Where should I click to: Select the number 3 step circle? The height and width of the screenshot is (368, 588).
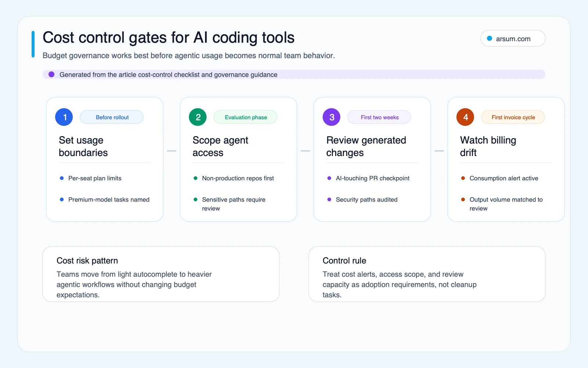pos(331,117)
